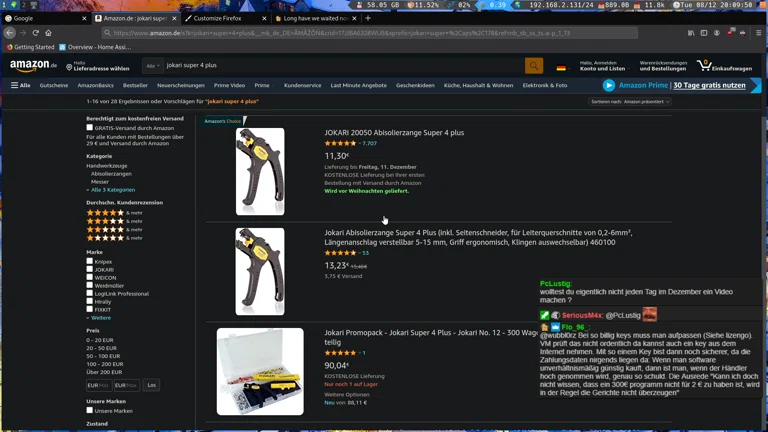The width and height of the screenshot is (768, 432).
Task: Open the Jokari Promopack product image
Action: pos(260,371)
